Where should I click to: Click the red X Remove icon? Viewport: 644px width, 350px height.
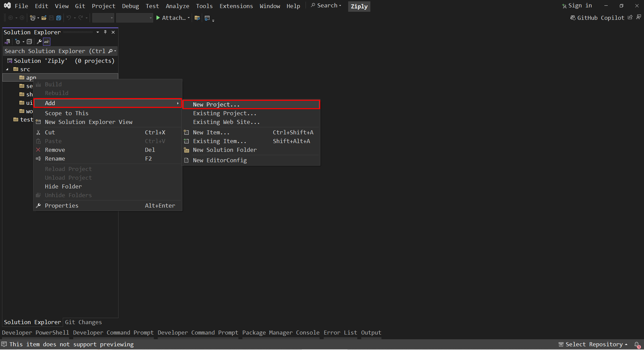pos(38,150)
